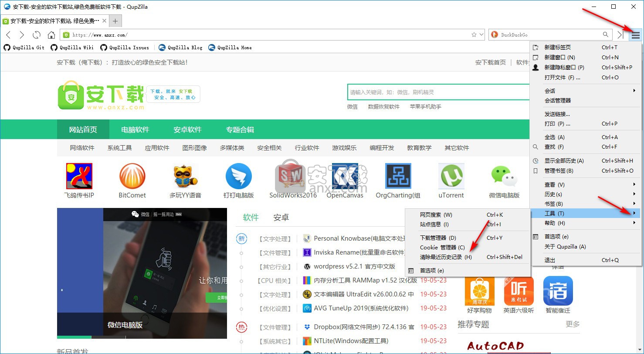Click the site keyword search box
Screen dimensions: 644x354
(438, 92)
